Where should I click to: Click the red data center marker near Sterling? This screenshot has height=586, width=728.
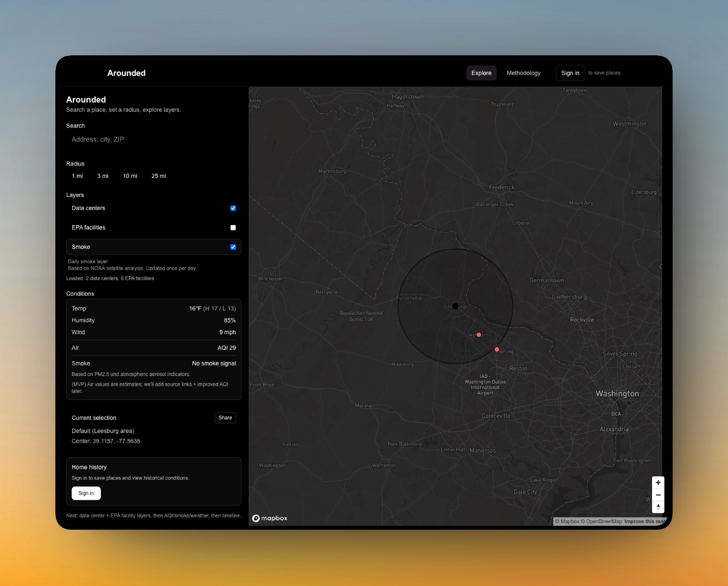[497, 349]
